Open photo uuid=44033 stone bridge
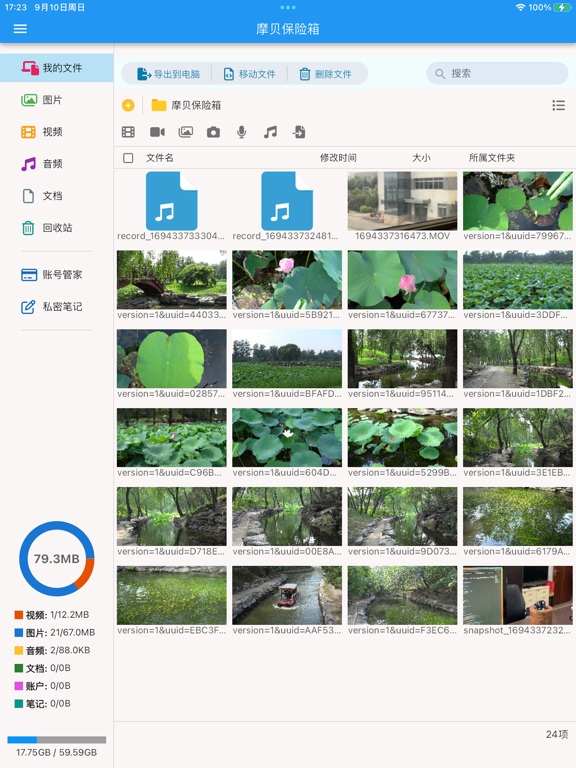576x768 pixels. (171, 285)
